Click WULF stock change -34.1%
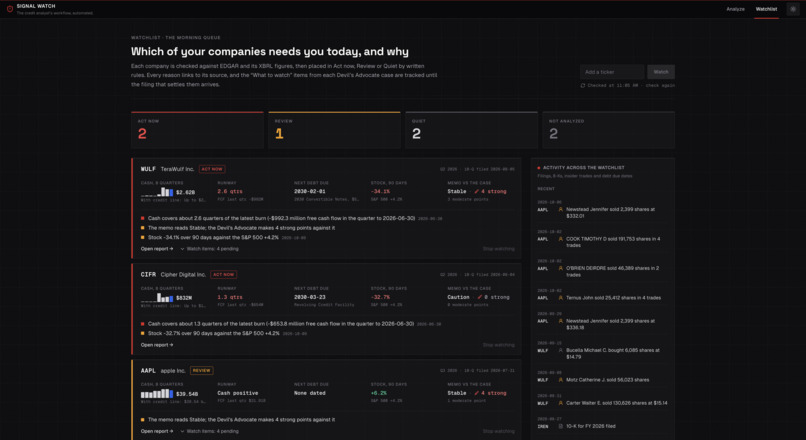Screen dimensions: 806x440 click(x=380, y=192)
